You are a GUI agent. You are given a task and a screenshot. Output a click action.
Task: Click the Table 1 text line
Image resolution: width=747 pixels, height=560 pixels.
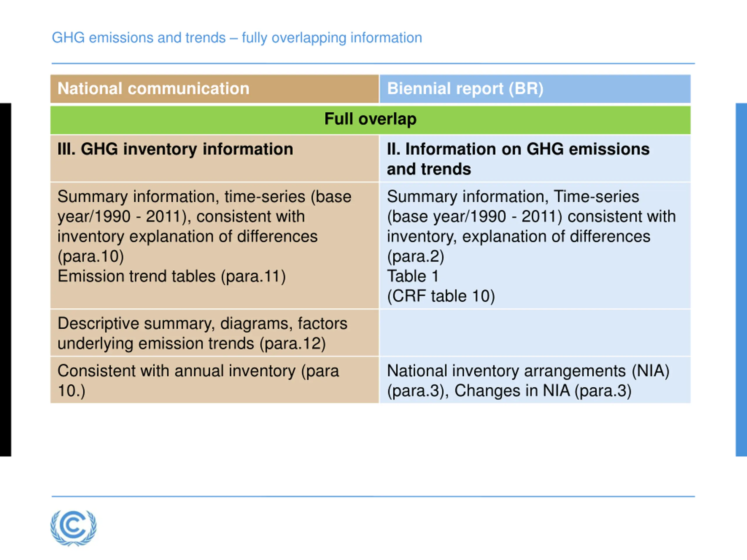pyautogui.click(x=413, y=276)
